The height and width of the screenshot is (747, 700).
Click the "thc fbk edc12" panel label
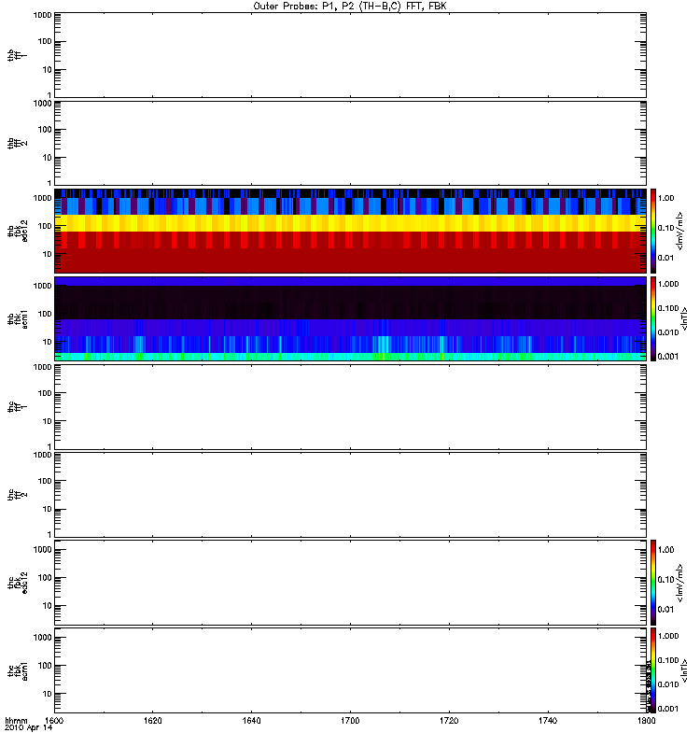17,583
